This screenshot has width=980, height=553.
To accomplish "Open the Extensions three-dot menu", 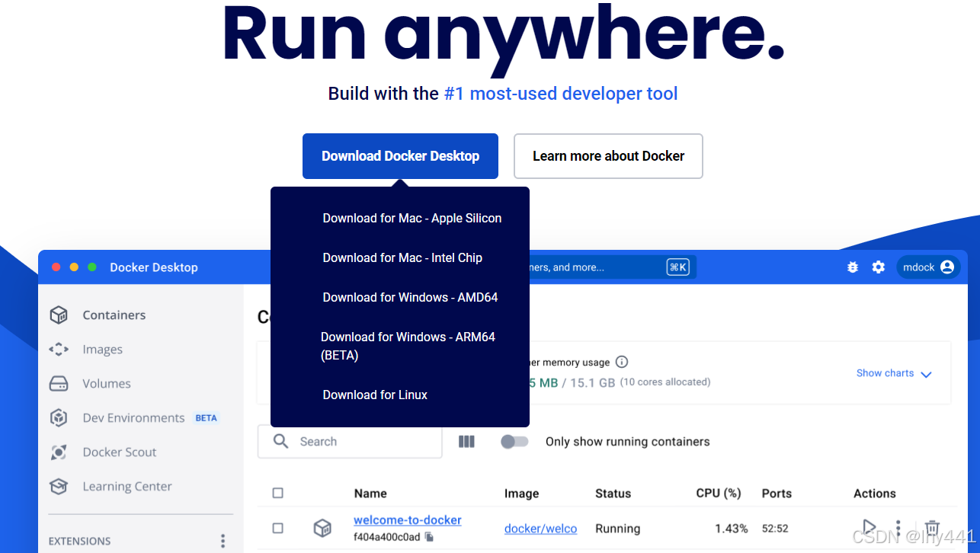I will (223, 541).
